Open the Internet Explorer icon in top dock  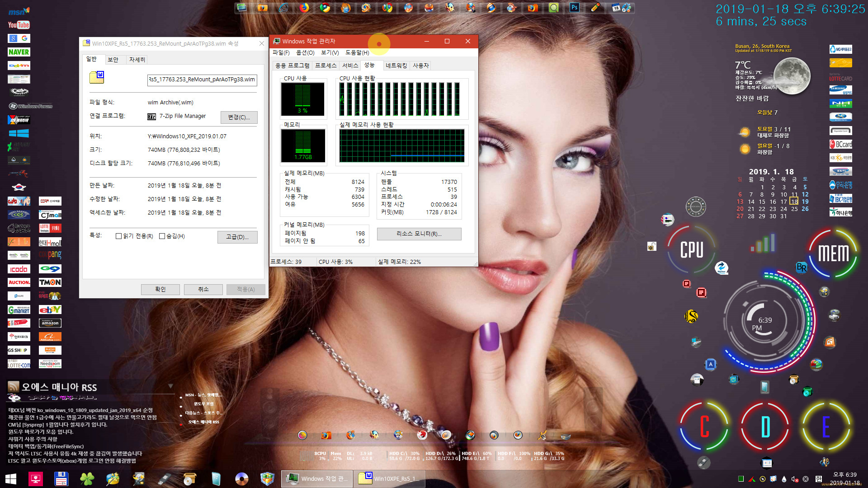pyautogui.click(x=283, y=8)
